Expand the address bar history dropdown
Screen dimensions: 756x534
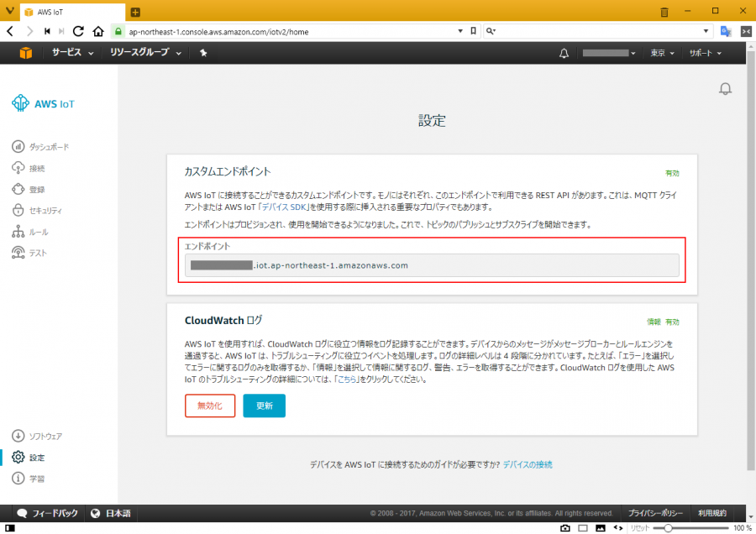(x=460, y=31)
